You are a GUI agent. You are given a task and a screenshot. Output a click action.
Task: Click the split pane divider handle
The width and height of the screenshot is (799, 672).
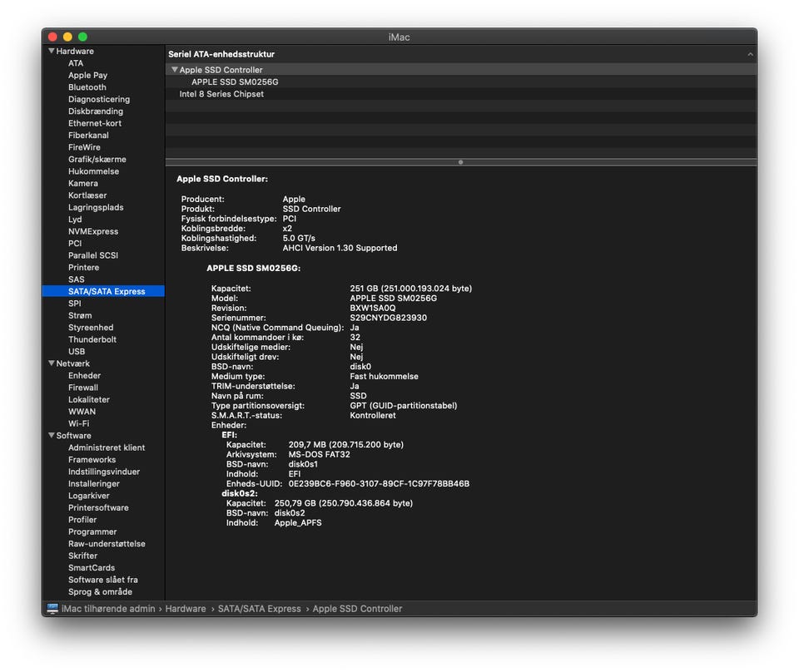tap(461, 162)
